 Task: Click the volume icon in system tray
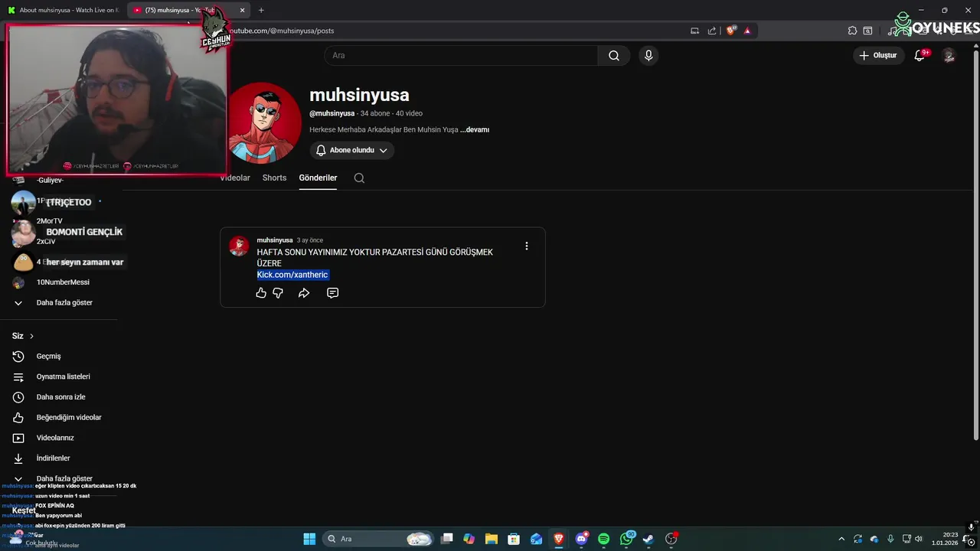919,539
